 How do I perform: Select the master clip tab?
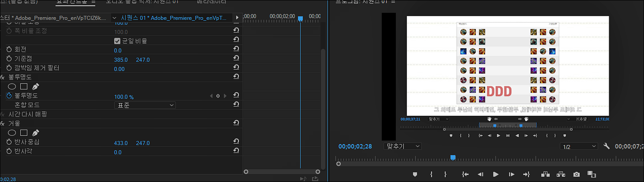click(54, 18)
